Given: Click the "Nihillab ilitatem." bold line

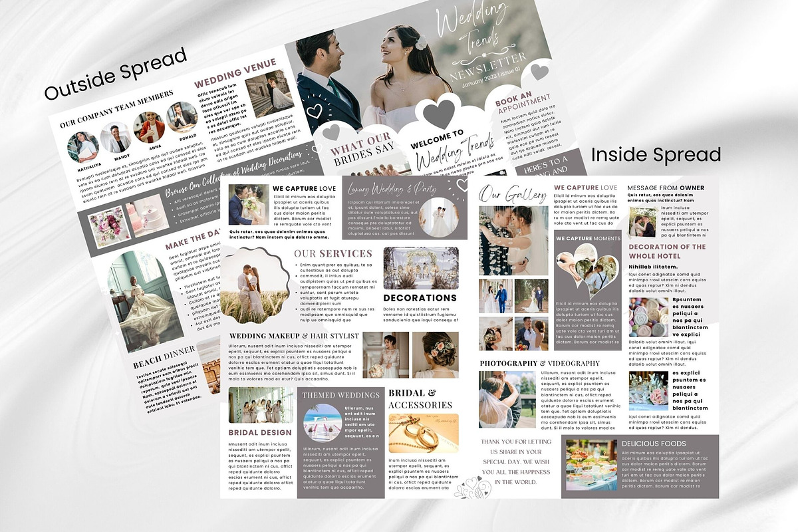Looking at the screenshot, I should click(653, 267).
